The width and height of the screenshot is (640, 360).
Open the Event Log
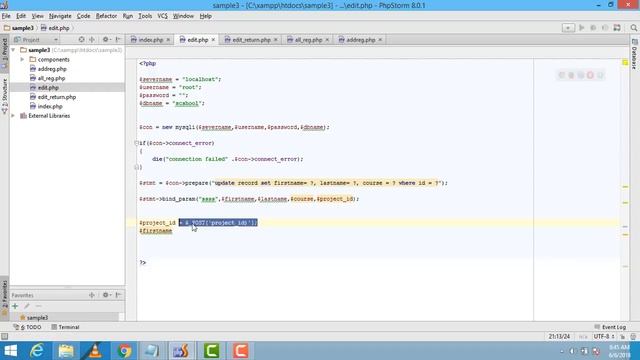point(610,327)
